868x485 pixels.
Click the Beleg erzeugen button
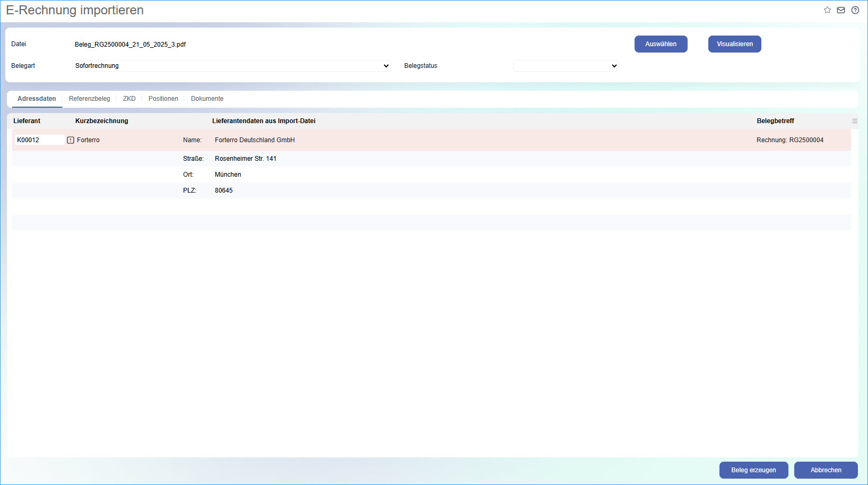tap(754, 470)
